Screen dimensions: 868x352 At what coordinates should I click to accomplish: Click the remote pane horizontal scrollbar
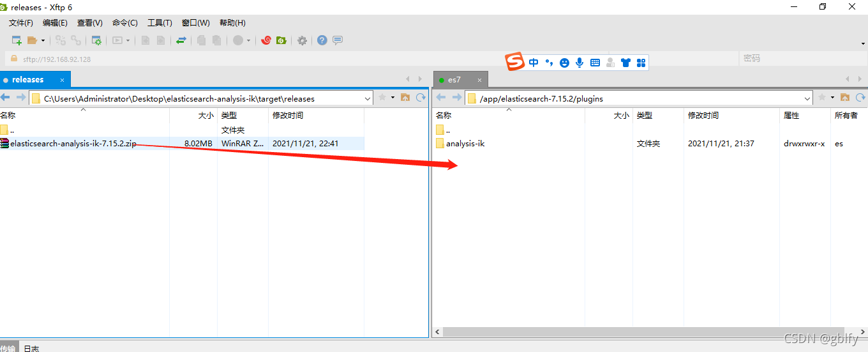coord(650,332)
